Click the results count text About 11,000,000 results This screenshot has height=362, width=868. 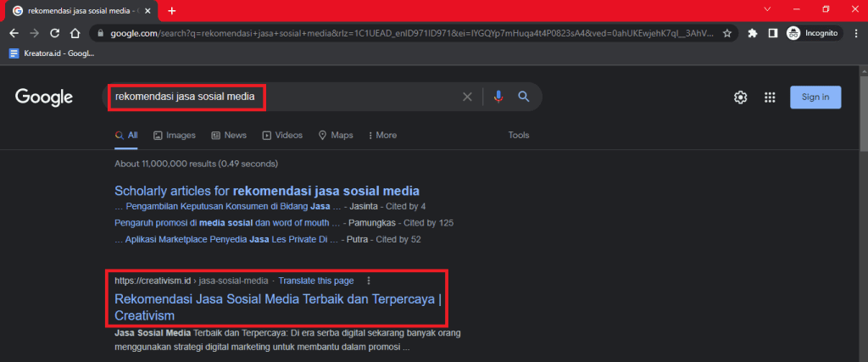[196, 164]
